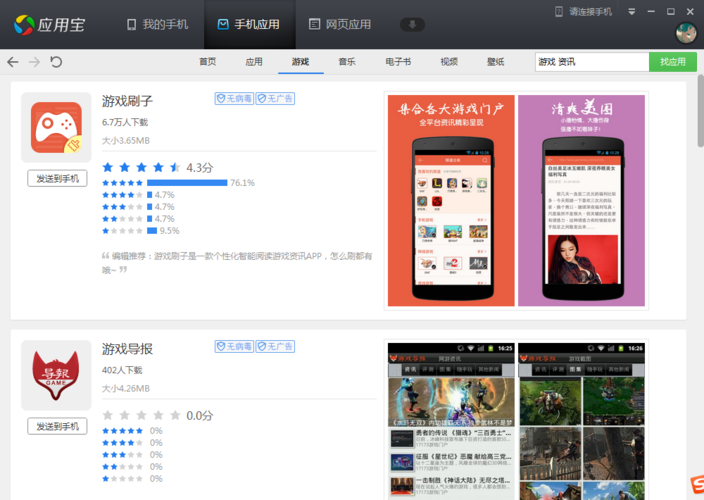Click the back arrow navigation icon
This screenshot has width=704, height=500.
(x=13, y=62)
